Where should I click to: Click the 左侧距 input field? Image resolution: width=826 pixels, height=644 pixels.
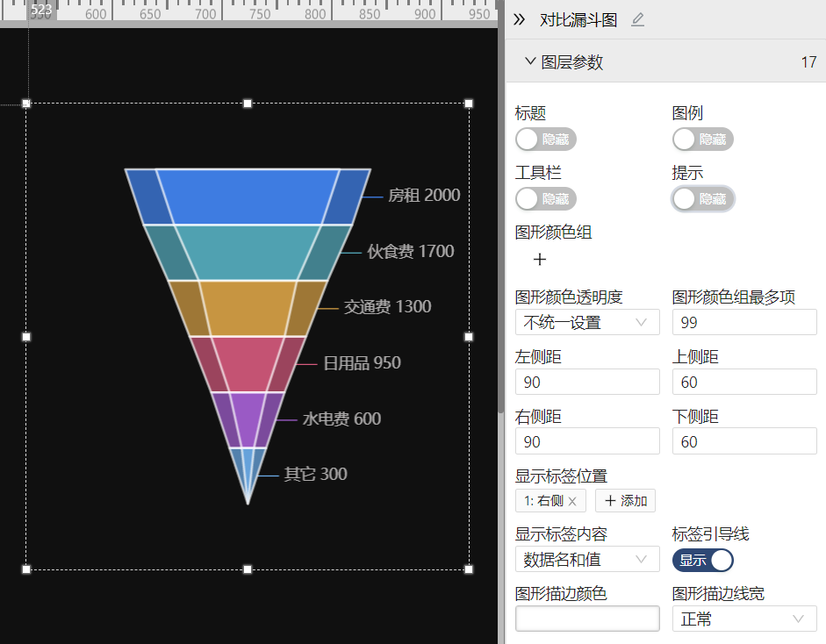point(586,382)
